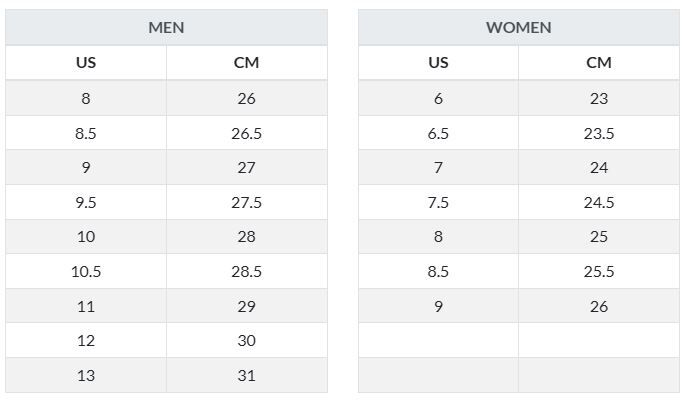Select men's US size 12 cell
The image size is (688, 404).
(86, 340)
